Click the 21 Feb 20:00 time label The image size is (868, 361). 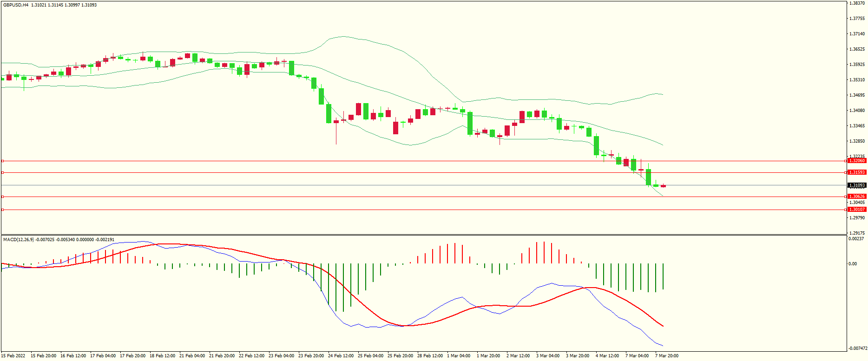click(222, 356)
